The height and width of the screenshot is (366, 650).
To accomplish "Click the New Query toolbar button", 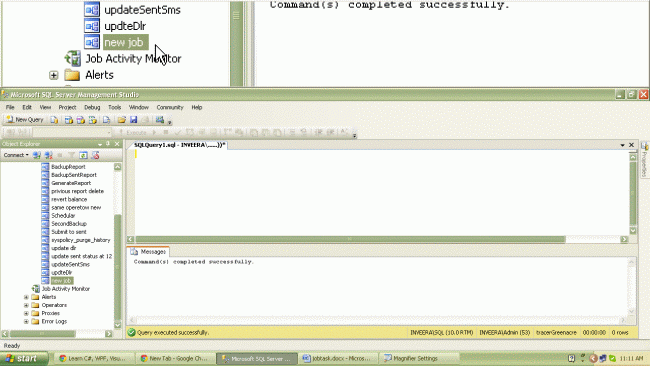I will [x=25, y=120].
